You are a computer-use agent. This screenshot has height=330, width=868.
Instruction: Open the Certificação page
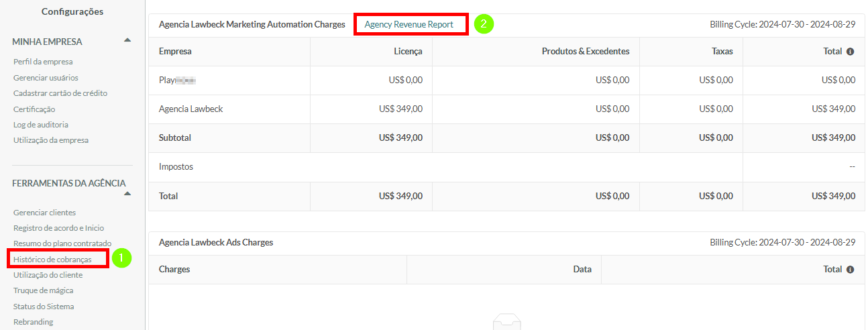[34, 109]
